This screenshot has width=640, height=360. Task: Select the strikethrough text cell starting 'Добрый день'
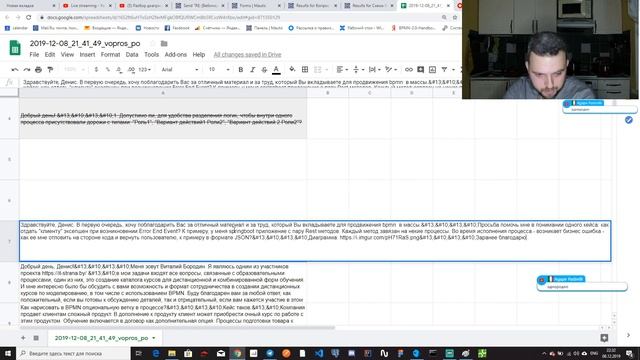(163, 118)
